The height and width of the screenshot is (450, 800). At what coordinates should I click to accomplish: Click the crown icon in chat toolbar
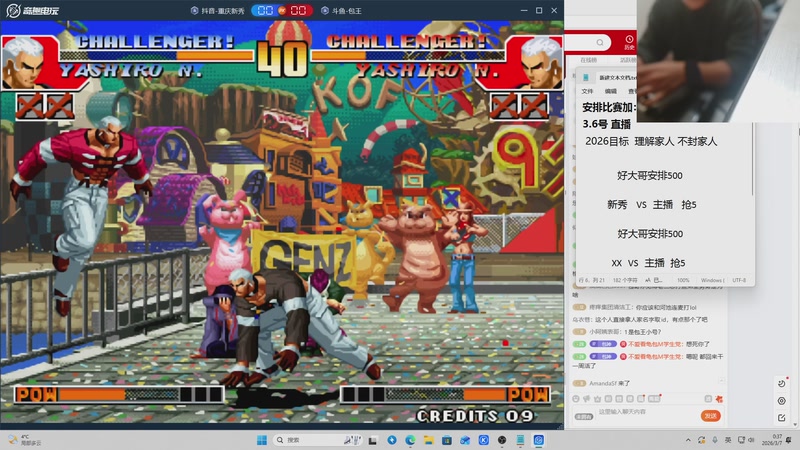pyautogui.click(x=597, y=399)
